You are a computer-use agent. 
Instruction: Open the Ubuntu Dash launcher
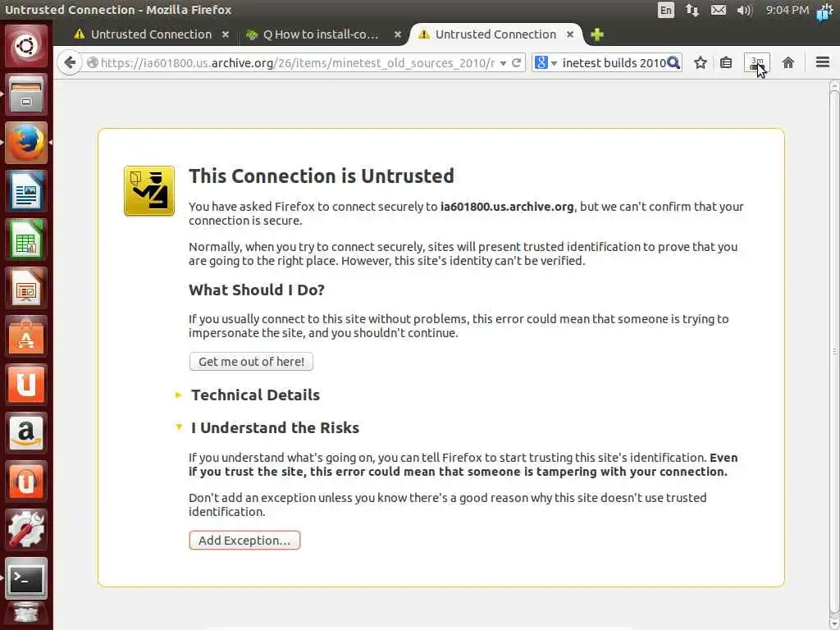25,46
